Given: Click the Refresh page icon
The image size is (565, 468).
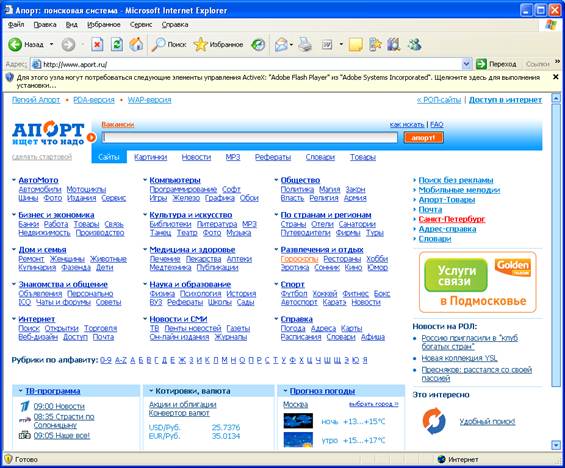Looking at the screenshot, I should pos(117,45).
